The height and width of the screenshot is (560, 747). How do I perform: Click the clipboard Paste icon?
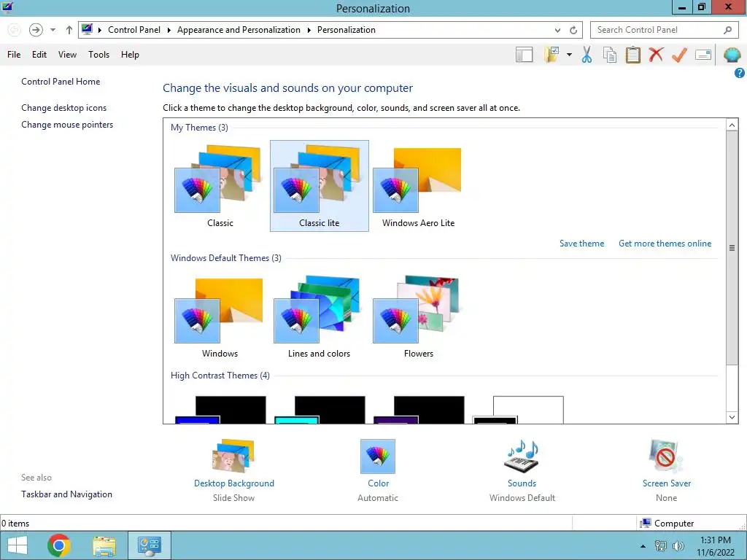click(632, 55)
